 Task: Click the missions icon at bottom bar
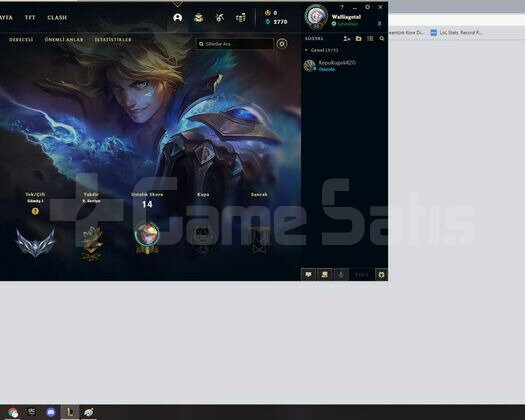coord(324,275)
